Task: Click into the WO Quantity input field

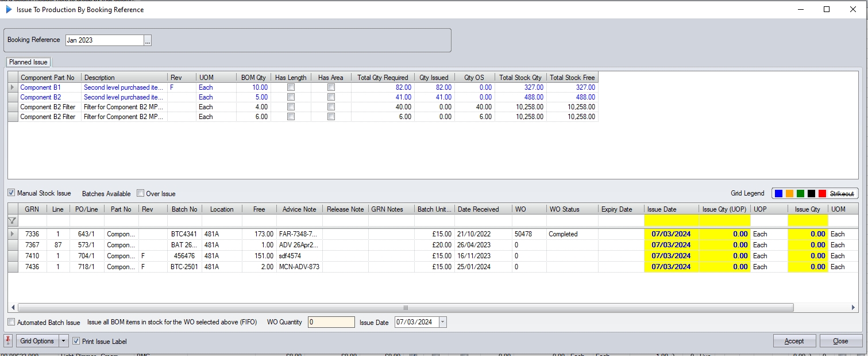Action: [x=331, y=323]
